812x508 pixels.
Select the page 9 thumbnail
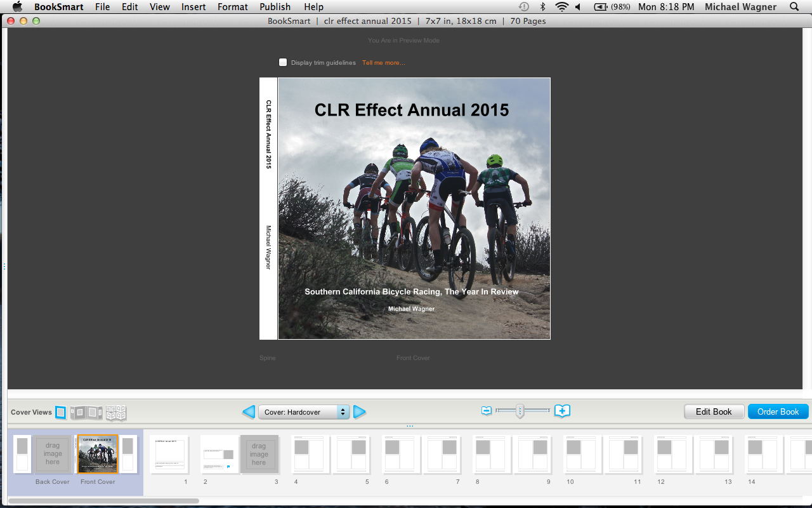pyautogui.click(x=533, y=454)
